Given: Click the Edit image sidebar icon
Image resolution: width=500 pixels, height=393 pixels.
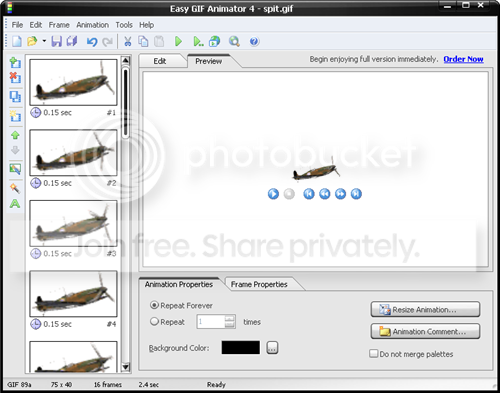Looking at the screenshot, I should coord(15,169).
